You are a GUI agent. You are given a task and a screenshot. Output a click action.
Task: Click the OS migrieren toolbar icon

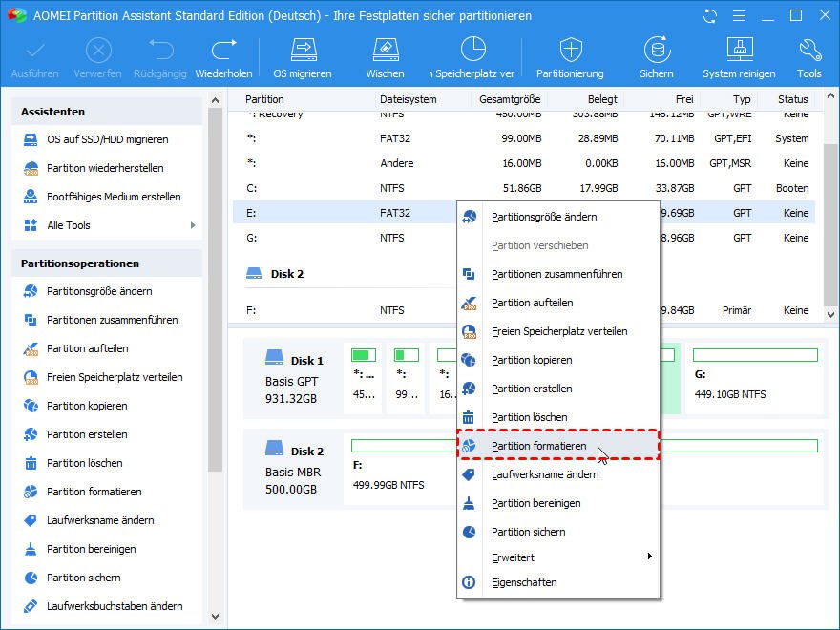[303, 51]
